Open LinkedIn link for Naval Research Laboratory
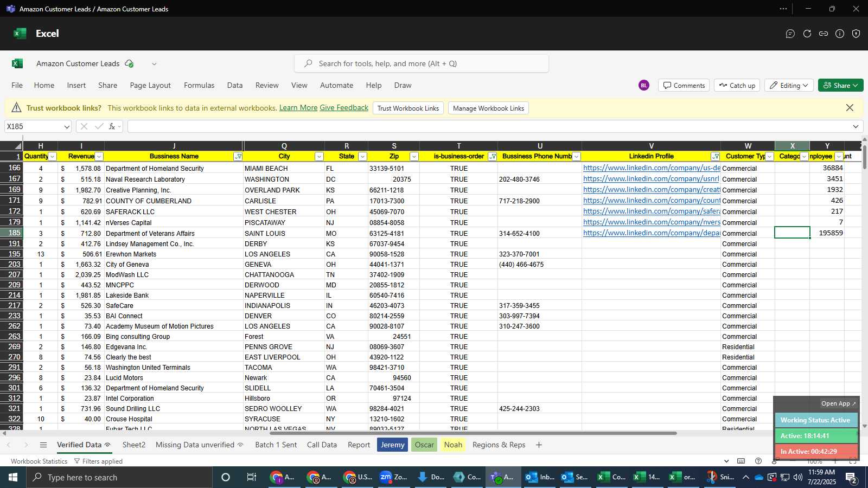This screenshot has height=488, width=868. coord(652,179)
